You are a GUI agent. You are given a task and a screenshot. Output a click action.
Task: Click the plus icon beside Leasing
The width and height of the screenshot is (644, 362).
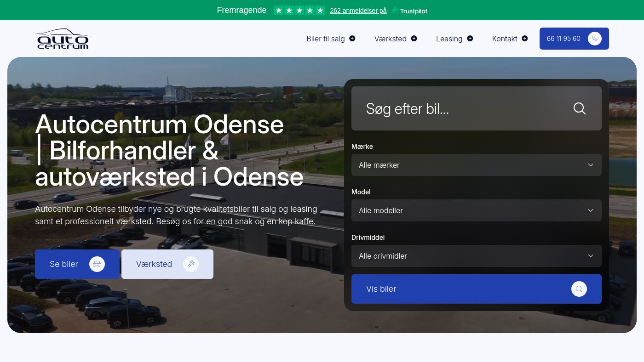(470, 39)
